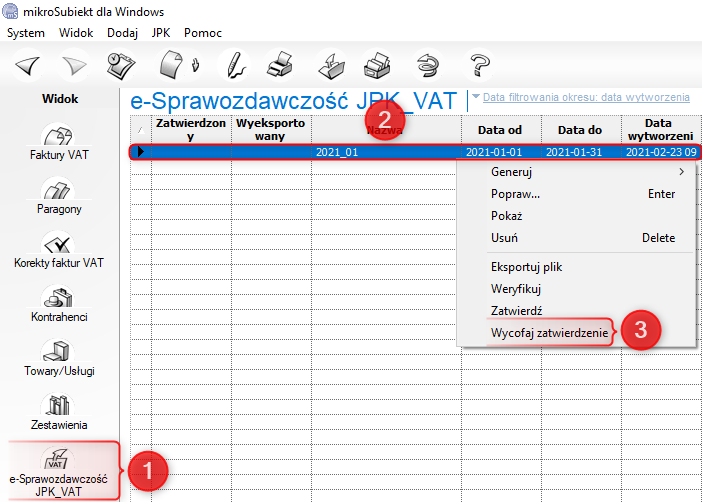This screenshot has width=702, height=502.
Task: Open the System menu
Action: (26, 33)
